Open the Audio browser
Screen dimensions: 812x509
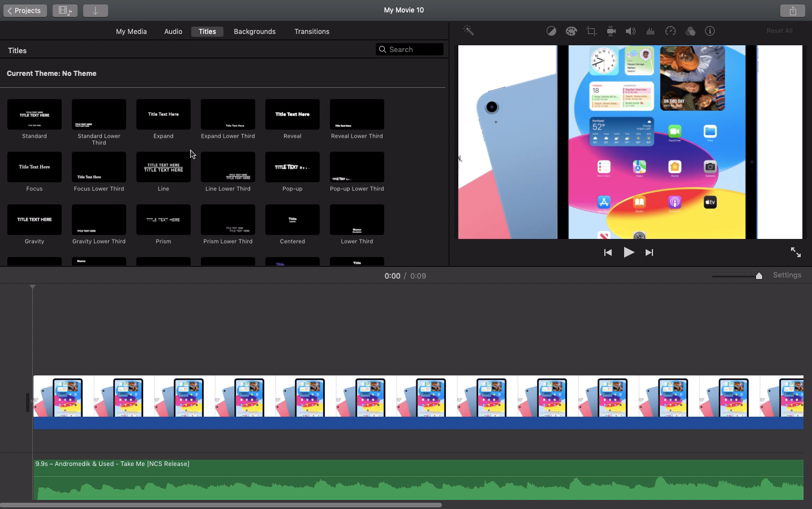click(173, 31)
